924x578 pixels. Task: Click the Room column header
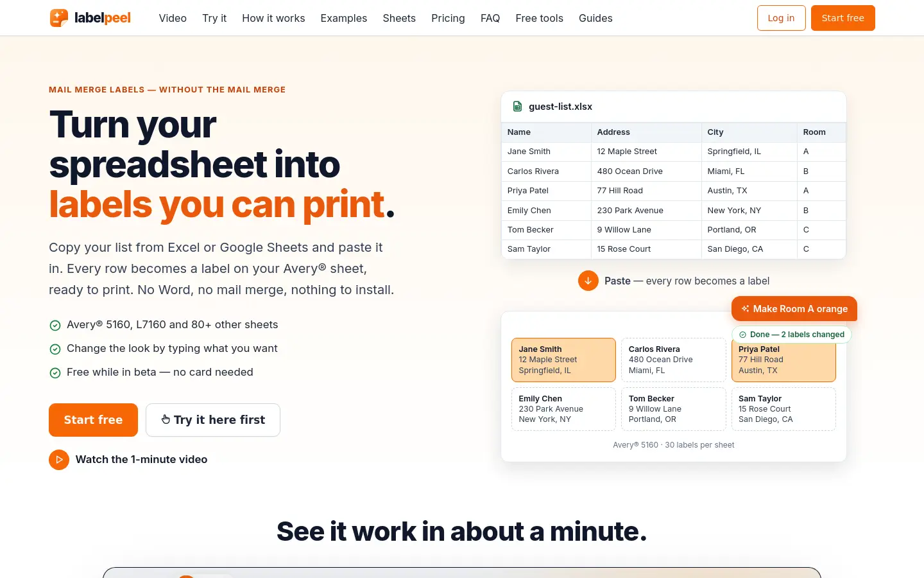(821, 132)
